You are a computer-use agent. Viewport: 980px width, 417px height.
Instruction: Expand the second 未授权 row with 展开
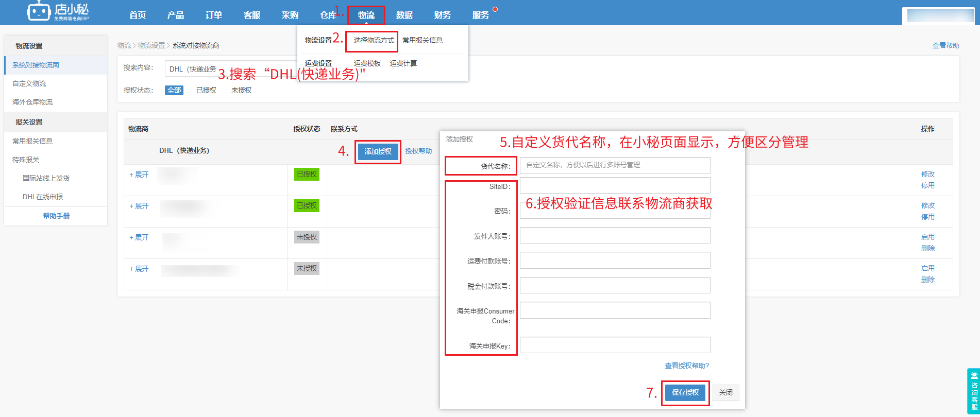139,269
